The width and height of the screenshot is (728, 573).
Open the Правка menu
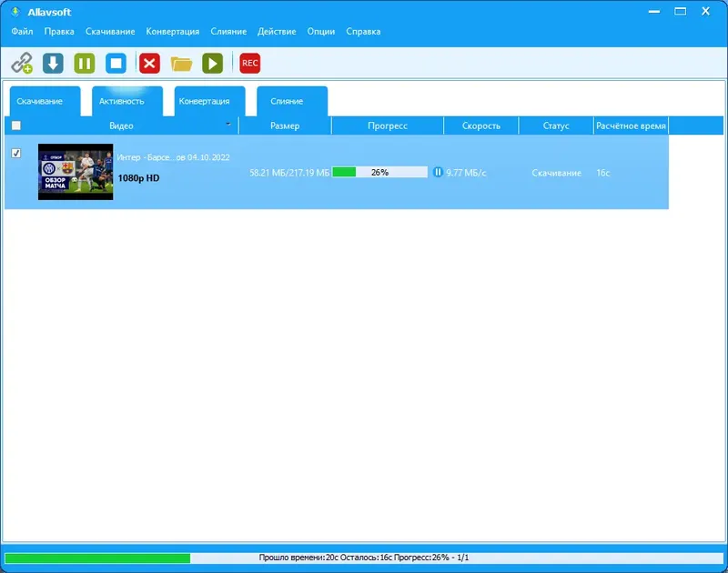pyautogui.click(x=59, y=32)
